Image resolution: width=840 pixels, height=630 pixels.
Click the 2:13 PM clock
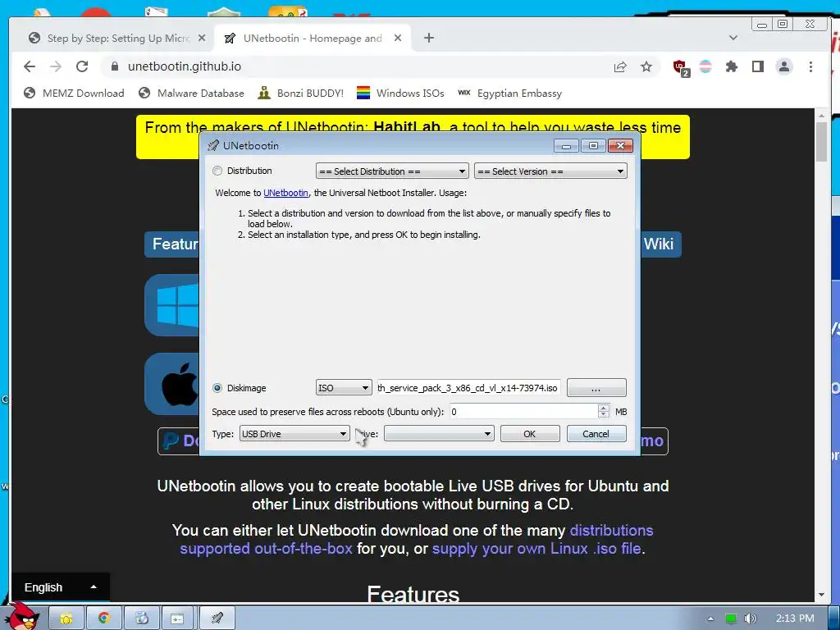click(795, 619)
